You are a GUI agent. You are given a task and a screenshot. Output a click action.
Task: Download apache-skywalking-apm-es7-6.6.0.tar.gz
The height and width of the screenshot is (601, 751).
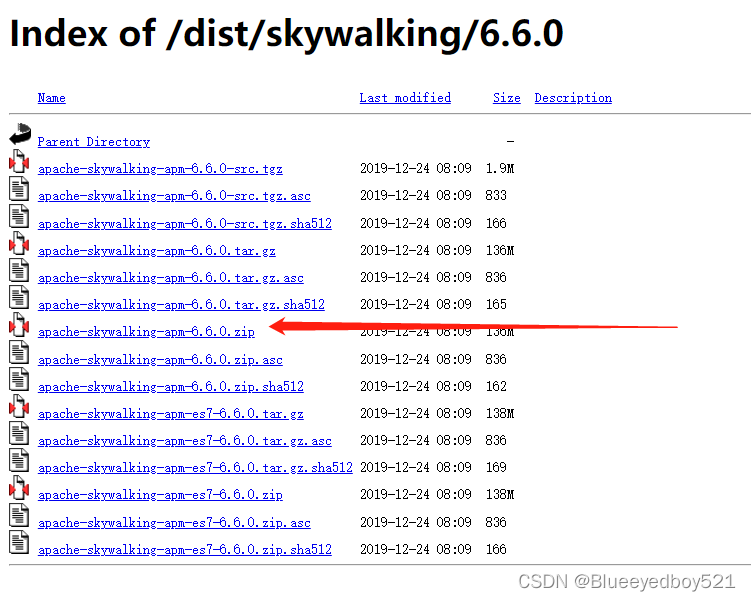point(171,414)
